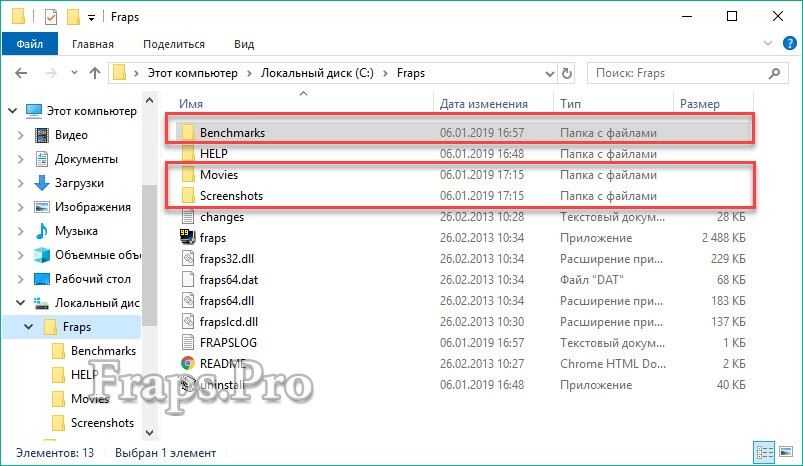This screenshot has width=803, height=466.
Task: Select Изображения in the navigation pane
Action: 93,207
